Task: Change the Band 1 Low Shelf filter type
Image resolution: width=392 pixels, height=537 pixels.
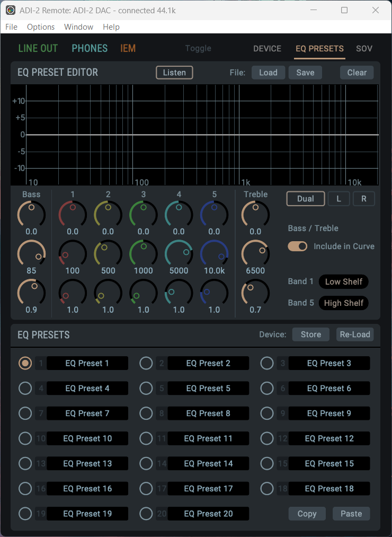Action: click(x=343, y=282)
